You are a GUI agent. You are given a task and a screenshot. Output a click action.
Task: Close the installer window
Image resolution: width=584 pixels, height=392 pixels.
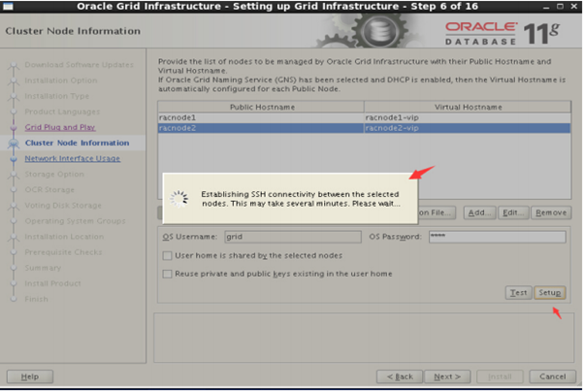[x=574, y=7]
